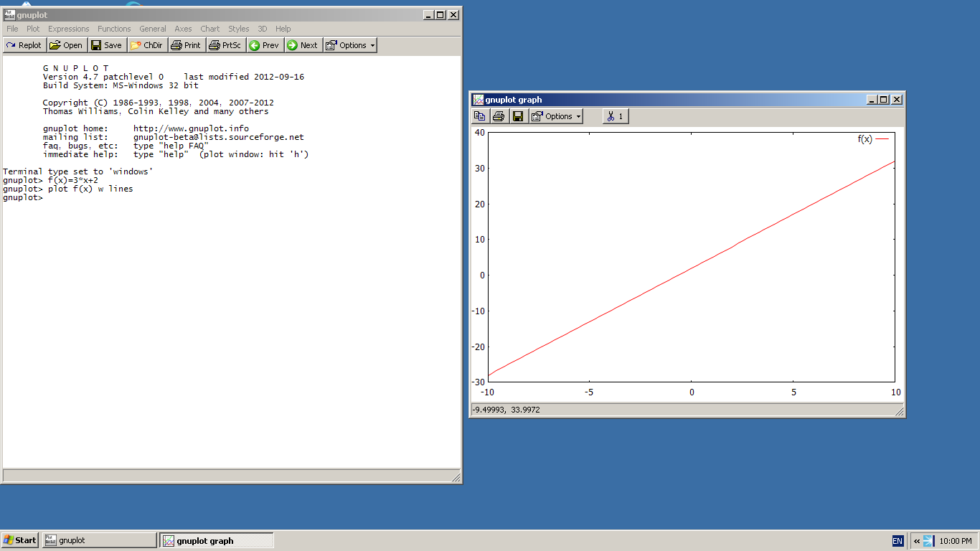Viewport: 980px width, 551px height.
Task: Click the coordinates "-9.49993, 33.9972" in status bar
Action: [506, 410]
